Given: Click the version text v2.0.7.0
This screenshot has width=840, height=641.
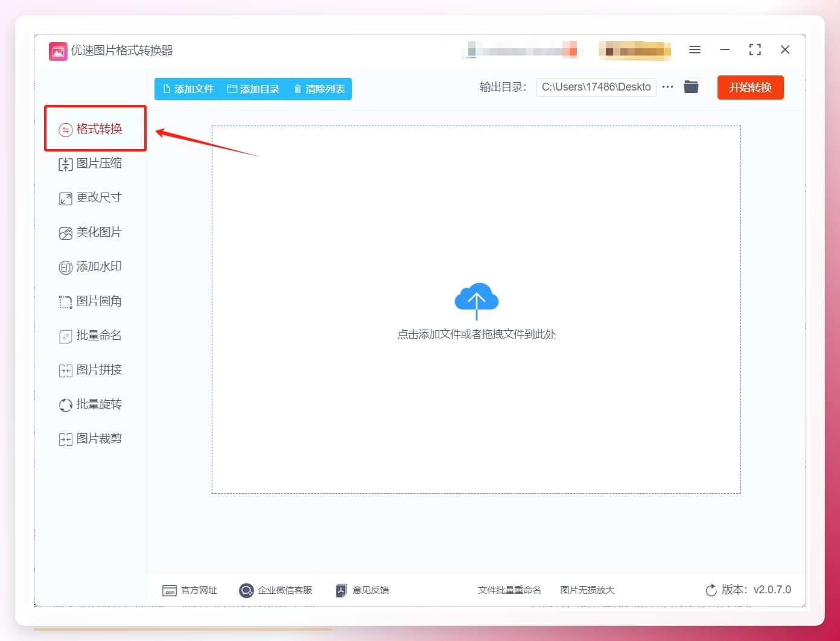Looking at the screenshot, I should pos(772,590).
